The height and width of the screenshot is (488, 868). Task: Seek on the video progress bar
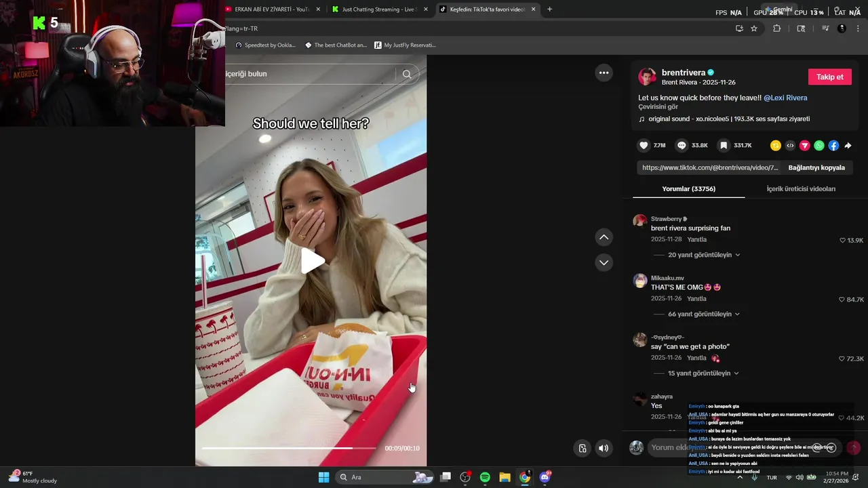(289, 448)
